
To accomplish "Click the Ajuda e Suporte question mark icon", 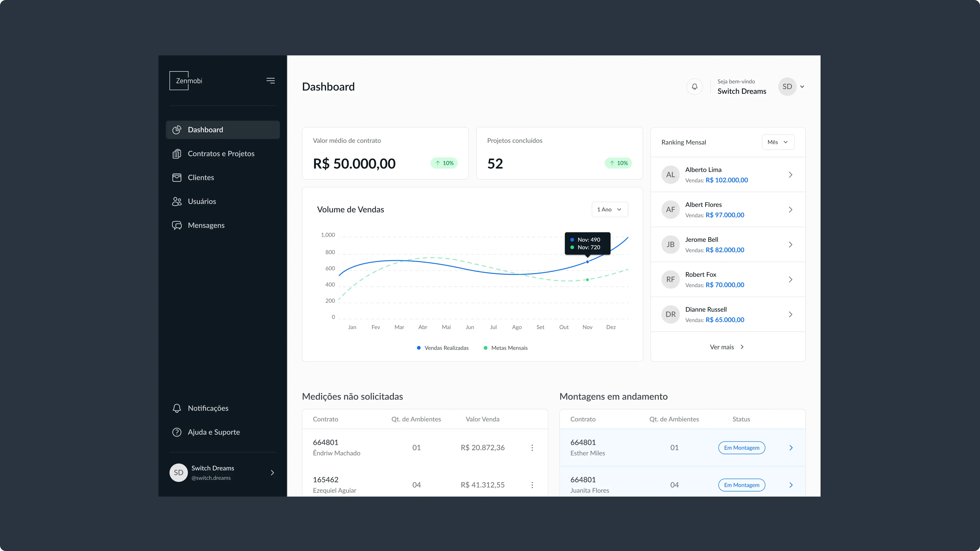I will tap(176, 432).
